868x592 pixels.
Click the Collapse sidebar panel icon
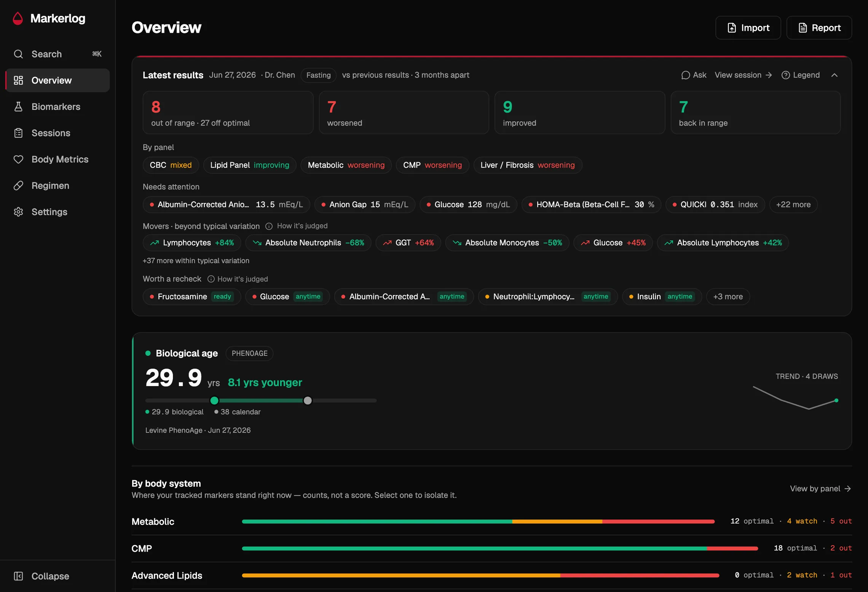coord(18,576)
